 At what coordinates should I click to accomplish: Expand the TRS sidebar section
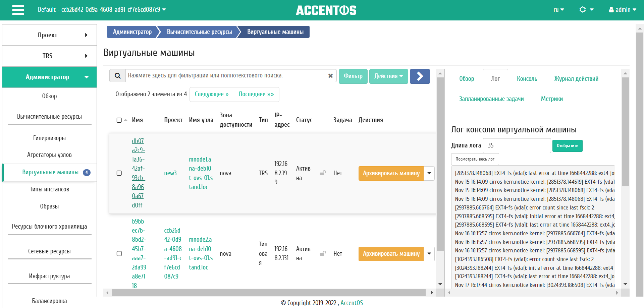49,56
